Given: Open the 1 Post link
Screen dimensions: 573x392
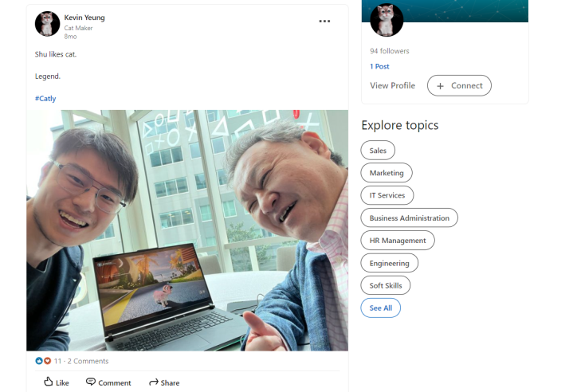Looking at the screenshot, I should [x=379, y=67].
